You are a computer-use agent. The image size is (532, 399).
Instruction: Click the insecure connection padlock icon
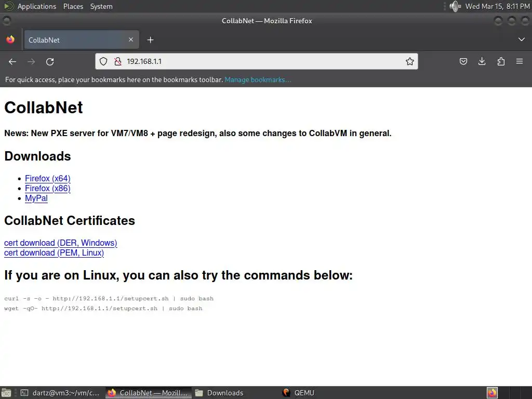[118, 61]
